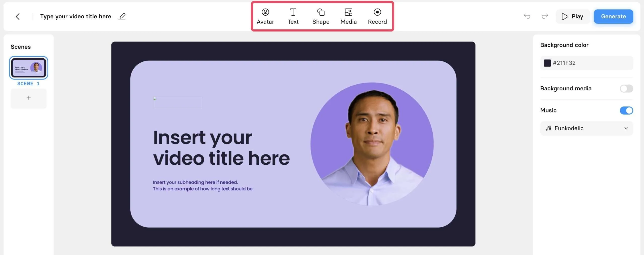Viewport: 644px width, 255px height.
Task: Open the Avatar tool
Action: pos(265,16)
